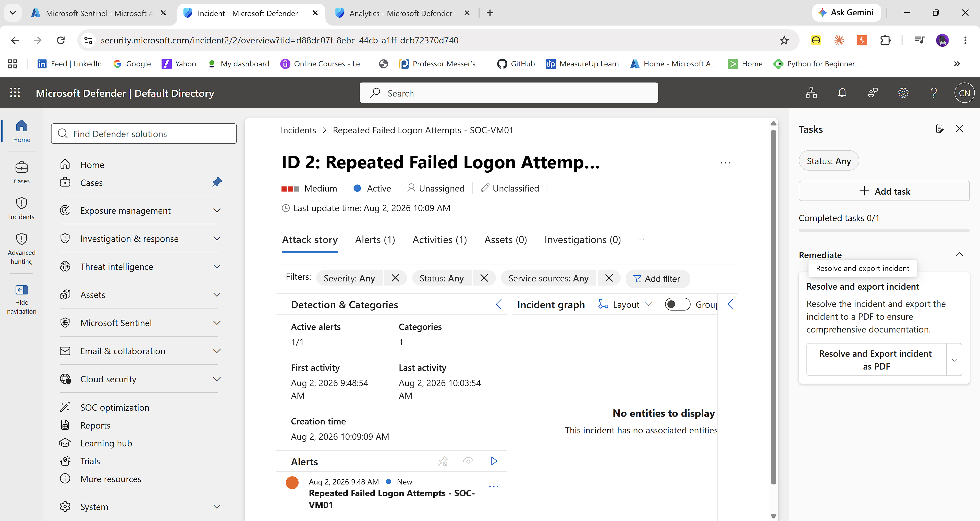Open the Chrome media control icon
Screen dimensions: 980x521
[919, 40]
